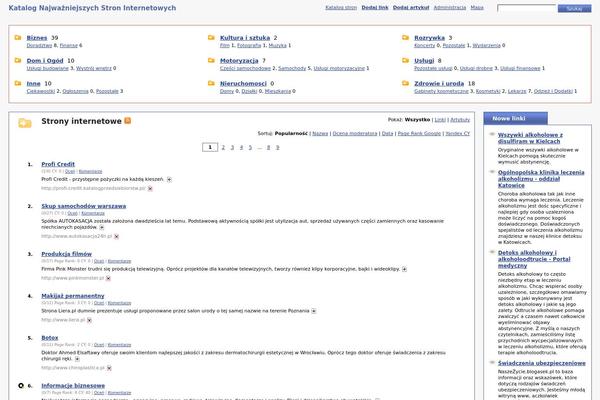Click the folder icon beside Usługi
Screen dimensions: 600x400
[x=406, y=60]
